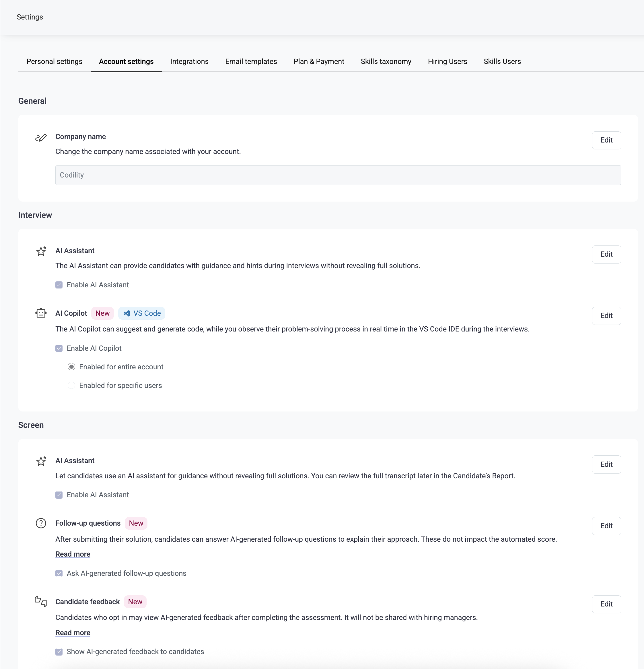Image resolution: width=644 pixels, height=669 pixels.
Task: Open Read more under Candidate feedback
Action: (x=73, y=633)
